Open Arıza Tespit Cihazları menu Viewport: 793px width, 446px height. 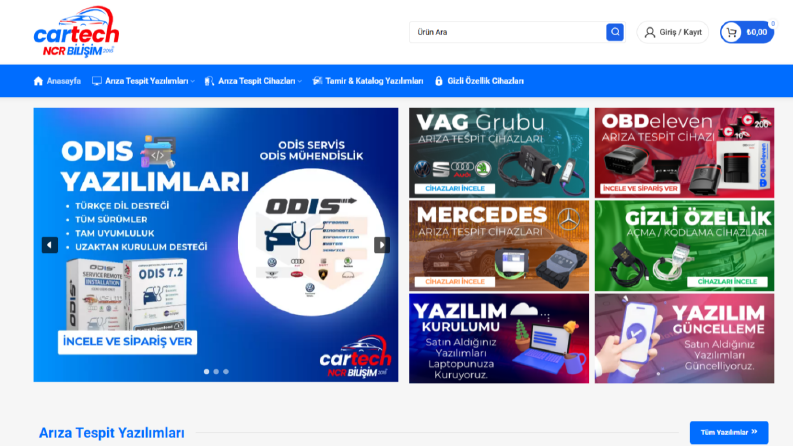[253, 81]
